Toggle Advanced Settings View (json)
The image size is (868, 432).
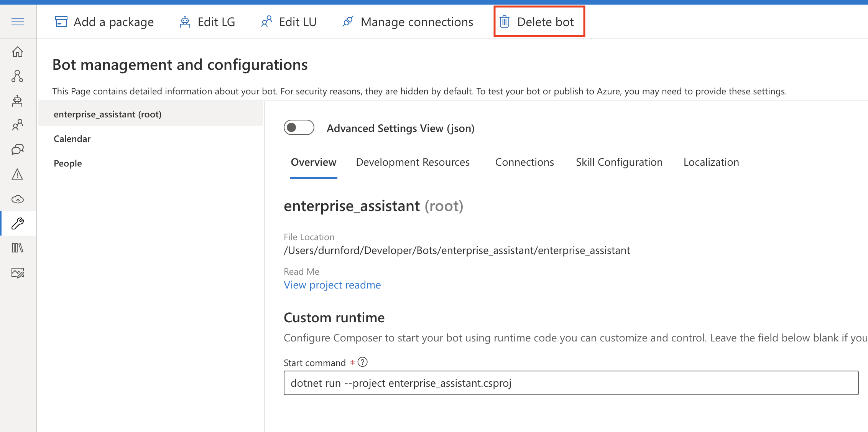tap(299, 127)
